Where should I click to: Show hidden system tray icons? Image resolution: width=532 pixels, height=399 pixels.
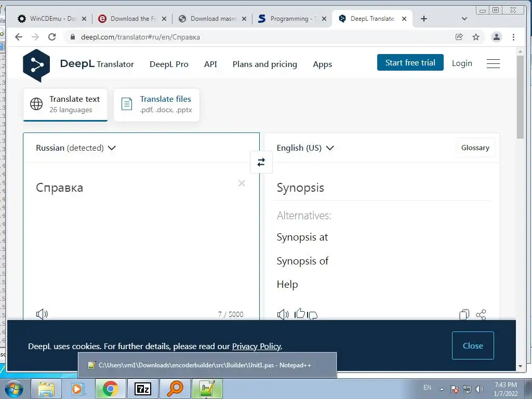click(x=442, y=389)
